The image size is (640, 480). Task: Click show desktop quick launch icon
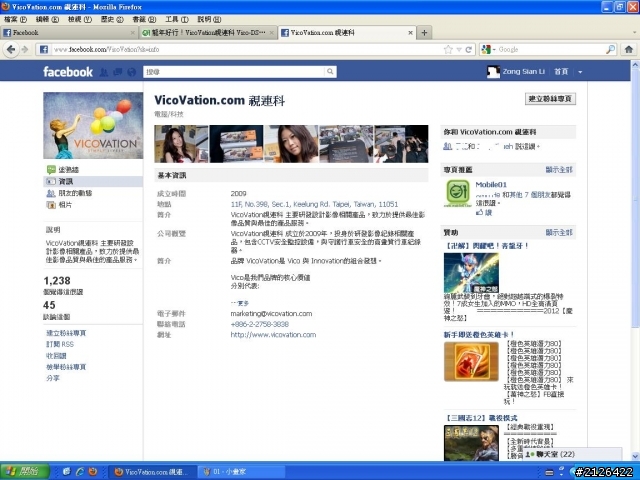coord(67,471)
